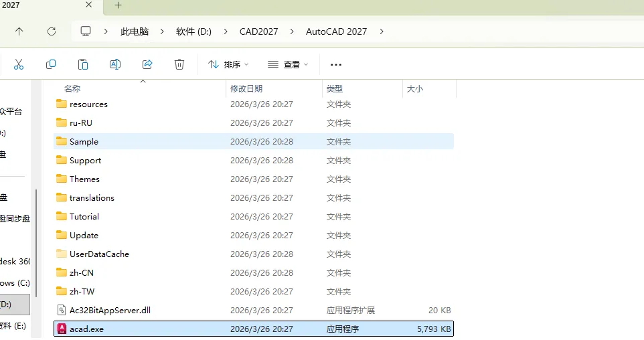Click the Delete trash icon

179,64
